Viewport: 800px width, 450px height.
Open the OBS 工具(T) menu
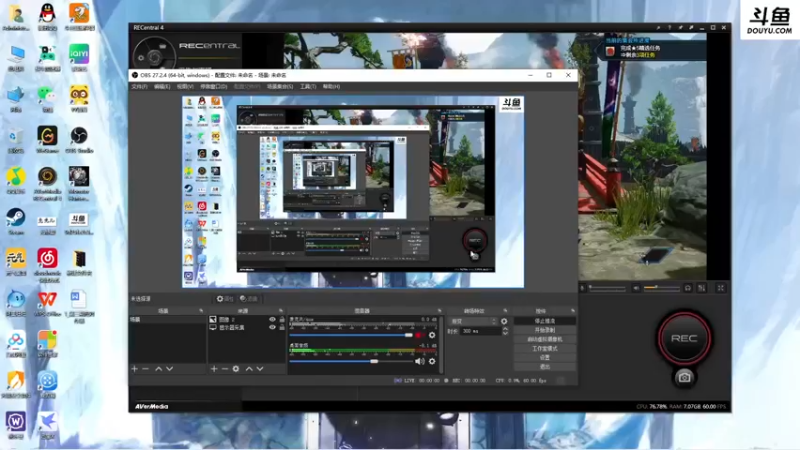[x=308, y=87]
